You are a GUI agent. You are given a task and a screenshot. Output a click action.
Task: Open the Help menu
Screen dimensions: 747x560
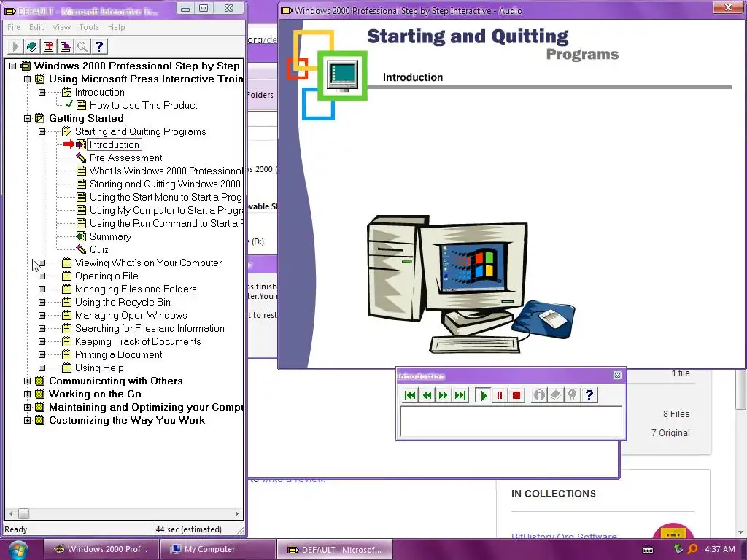pos(116,27)
